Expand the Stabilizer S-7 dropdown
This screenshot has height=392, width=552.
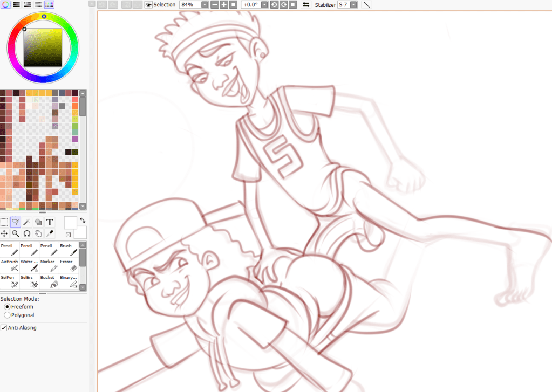coord(353,5)
